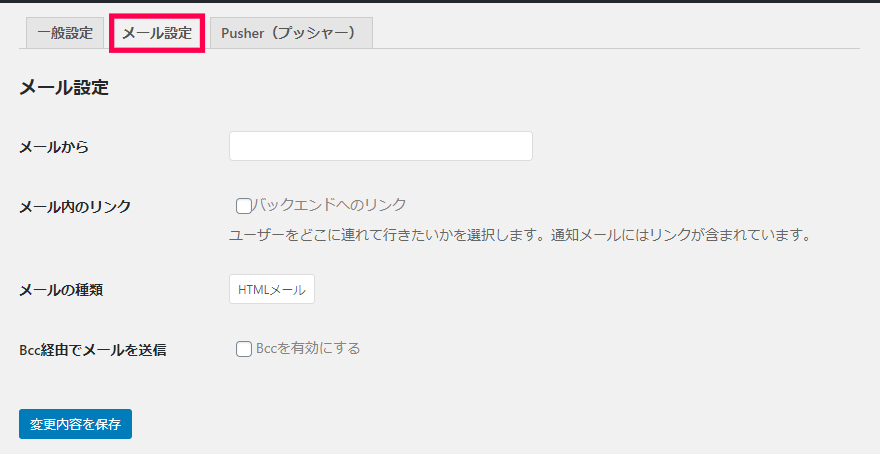Open the HTMLメール type dropdown

[272, 289]
